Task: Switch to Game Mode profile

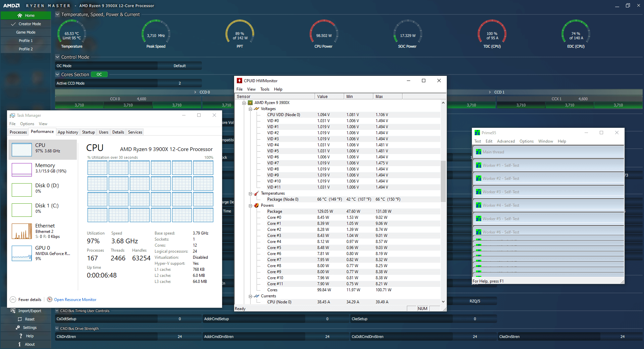Action: pyautogui.click(x=26, y=32)
